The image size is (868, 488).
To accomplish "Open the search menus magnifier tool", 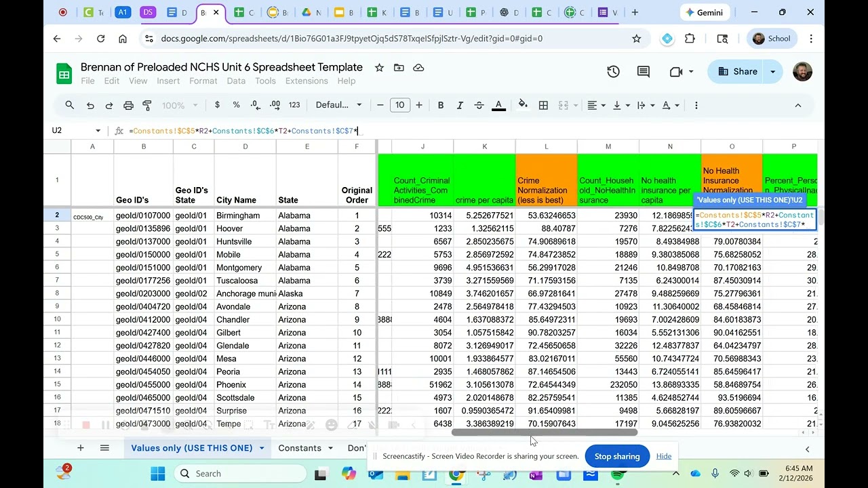I will 69,105.
